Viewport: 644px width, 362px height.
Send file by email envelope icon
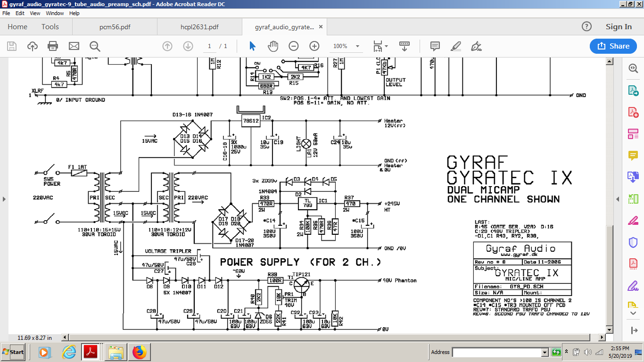coord(74,46)
